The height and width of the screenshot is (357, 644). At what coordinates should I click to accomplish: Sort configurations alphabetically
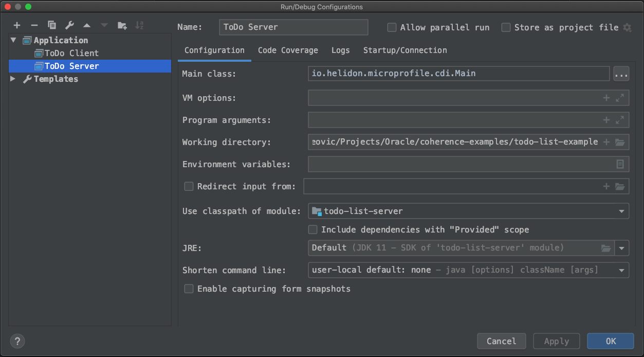(x=139, y=25)
